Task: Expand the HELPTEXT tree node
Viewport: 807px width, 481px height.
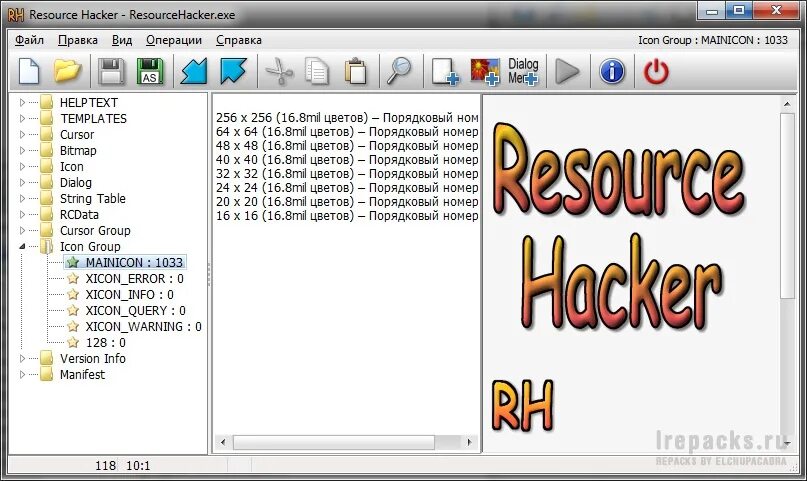Action: [22, 102]
